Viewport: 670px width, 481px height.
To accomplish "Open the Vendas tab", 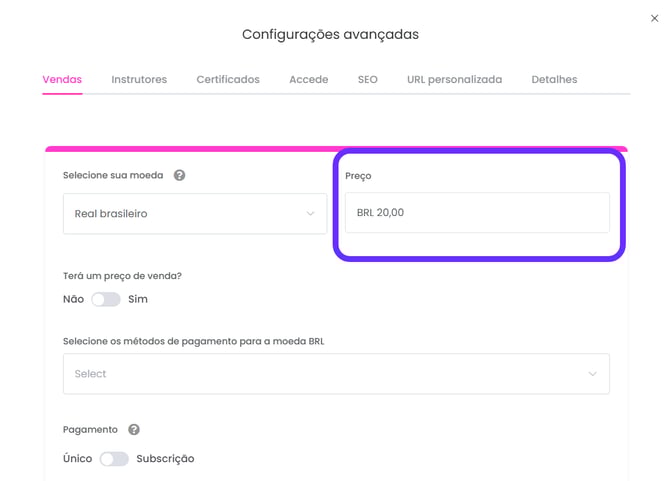I will tap(62, 79).
